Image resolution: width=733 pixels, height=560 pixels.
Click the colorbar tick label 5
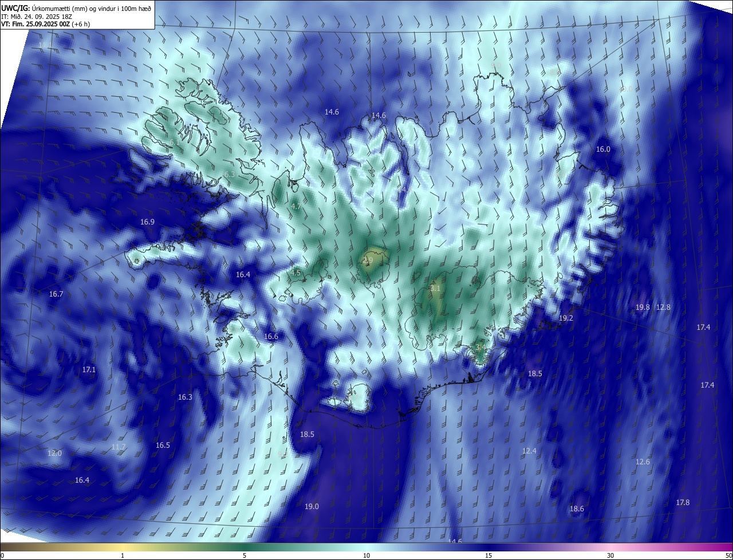click(245, 555)
